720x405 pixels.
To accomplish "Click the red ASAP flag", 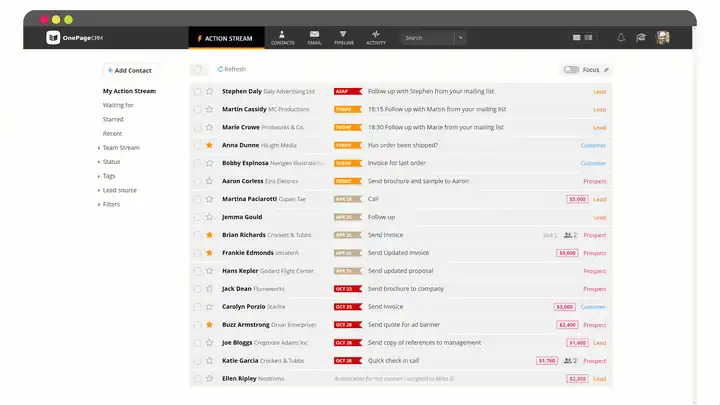I will pos(348,91).
